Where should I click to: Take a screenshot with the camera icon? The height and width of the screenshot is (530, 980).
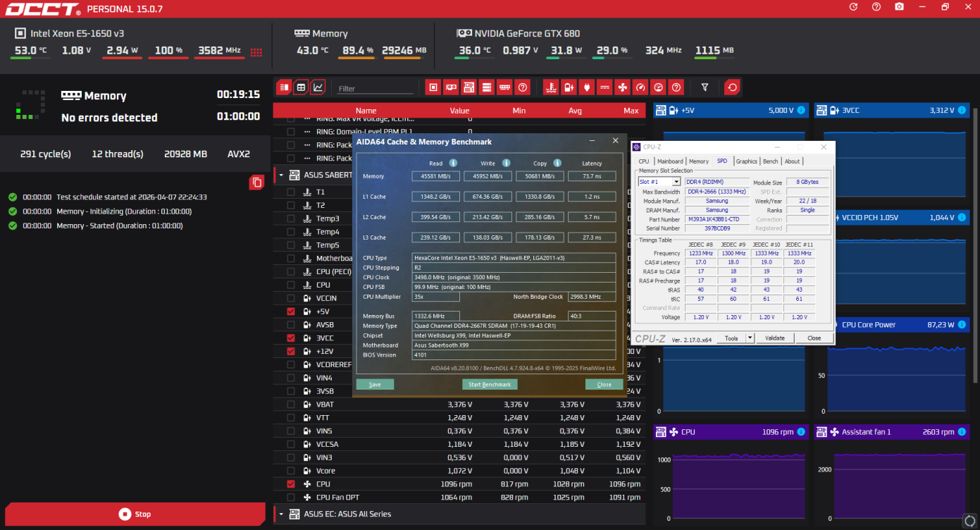coord(899,7)
